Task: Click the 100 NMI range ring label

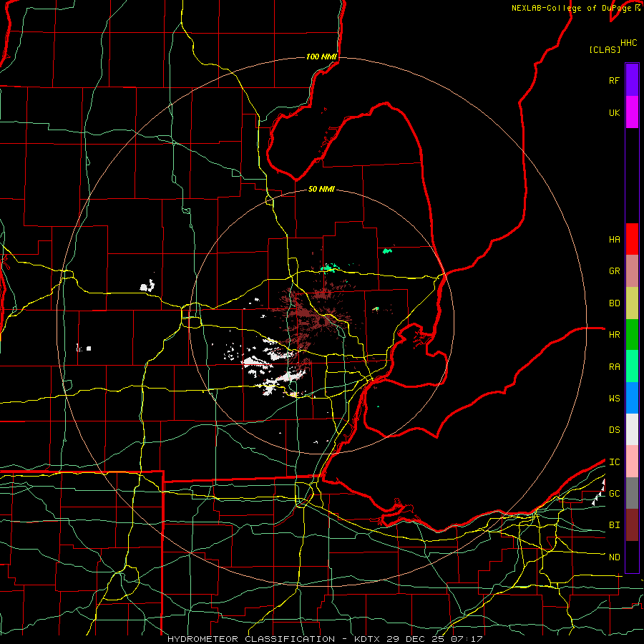Action: pos(321,57)
